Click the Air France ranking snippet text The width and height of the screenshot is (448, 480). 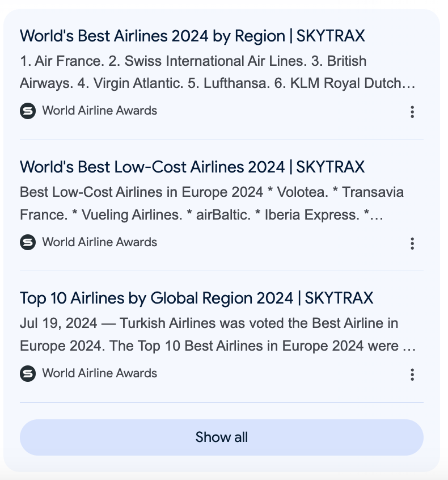coord(217,72)
